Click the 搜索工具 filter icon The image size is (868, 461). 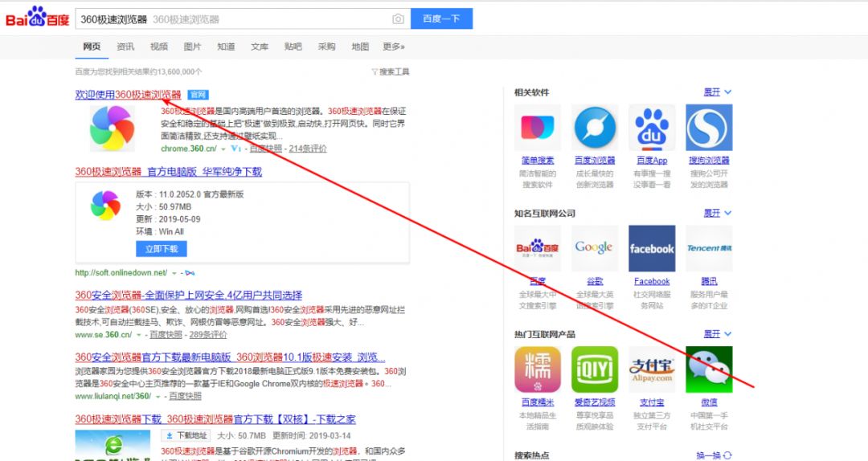[x=375, y=72]
